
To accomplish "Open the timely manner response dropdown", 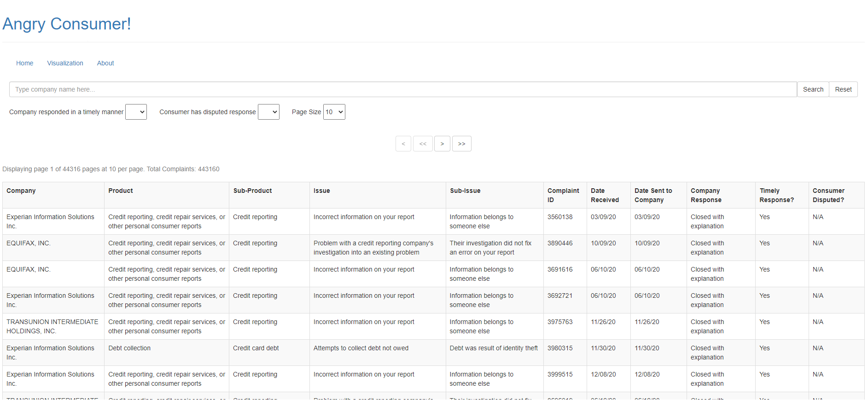I will (136, 112).
